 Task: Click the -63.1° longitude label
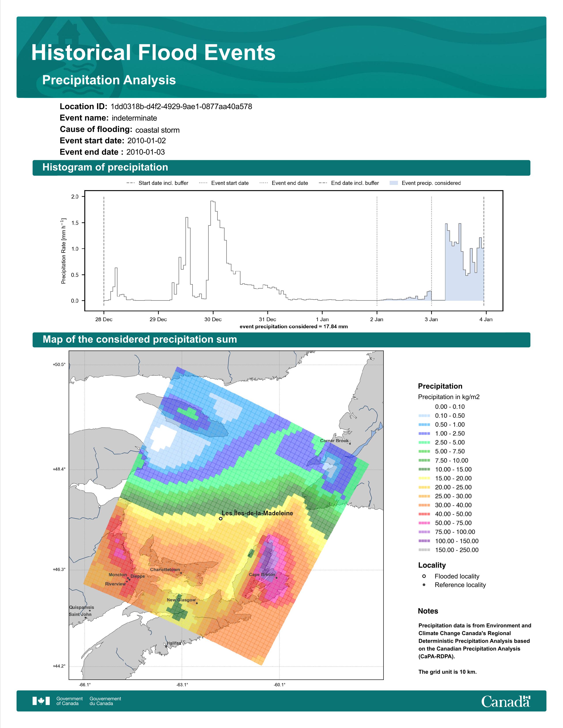point(182,685)
